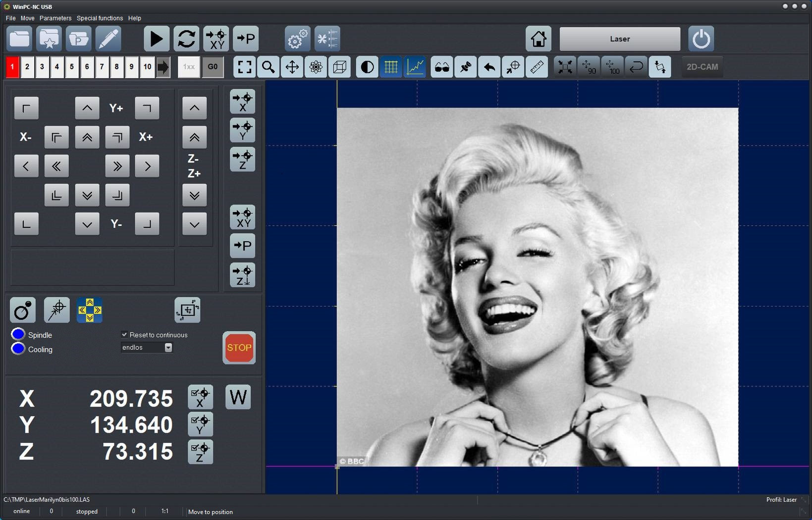Move to park position in side panel
The height and width of the screenshot is (520, 812).
point(243,246)
